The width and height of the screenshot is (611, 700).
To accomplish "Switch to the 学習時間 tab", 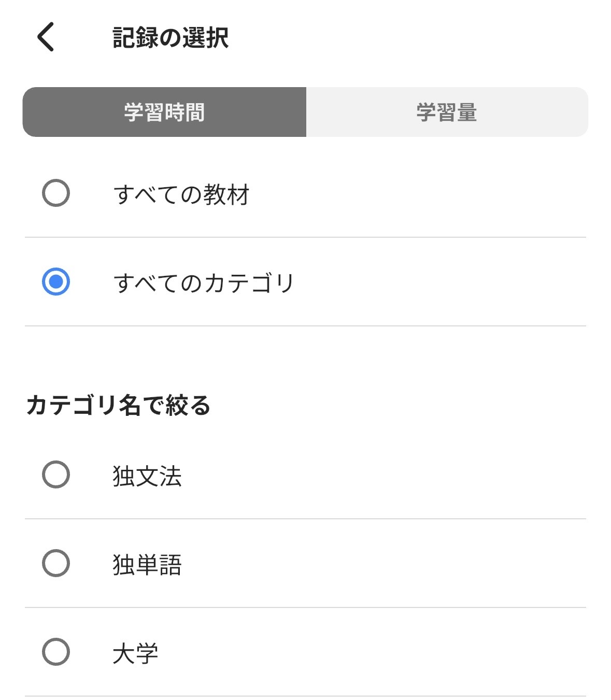I will click(164, 112).
